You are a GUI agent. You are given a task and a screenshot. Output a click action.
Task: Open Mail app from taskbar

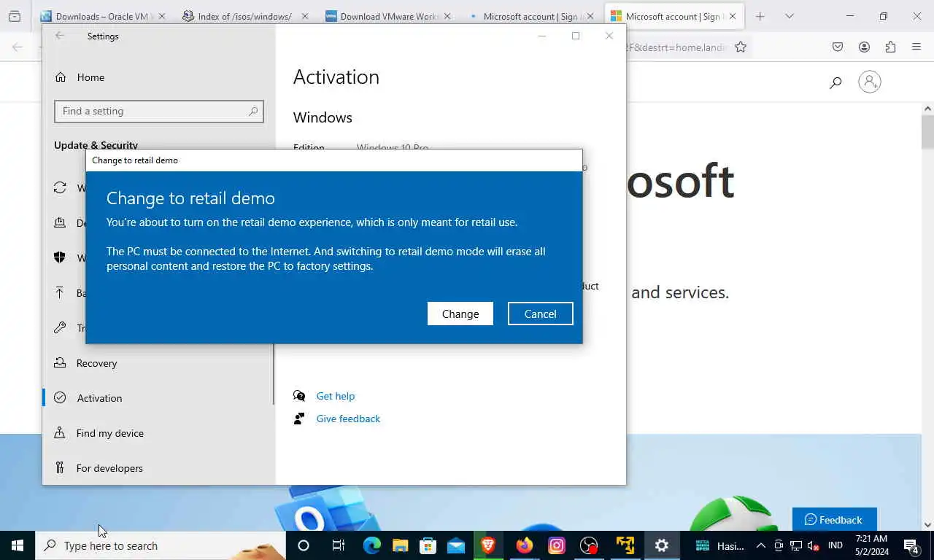(457, 545)
